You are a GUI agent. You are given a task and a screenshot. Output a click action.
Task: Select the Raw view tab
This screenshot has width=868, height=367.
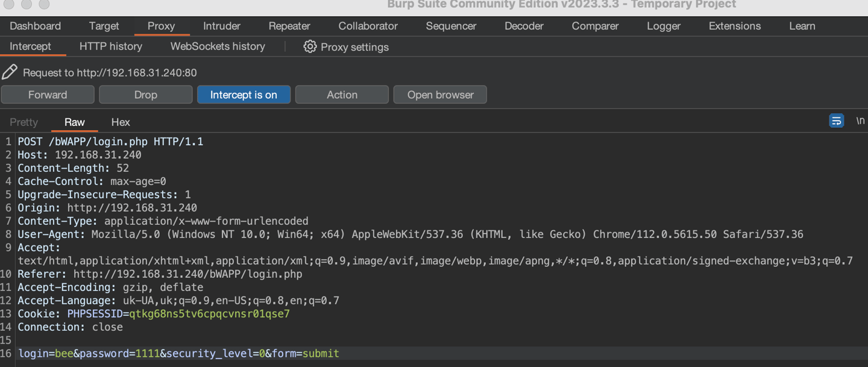[x=75, y=122]
